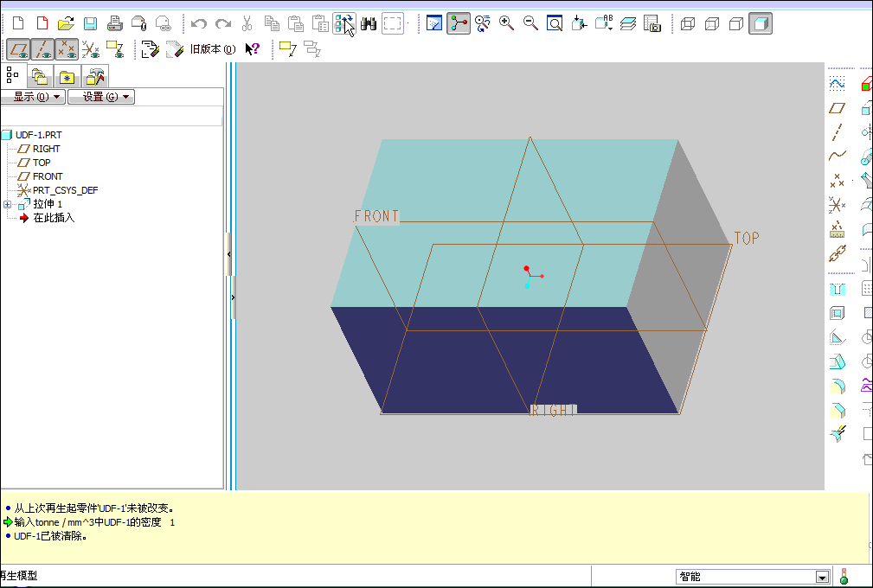Regenerate the model

pos(344,23)
